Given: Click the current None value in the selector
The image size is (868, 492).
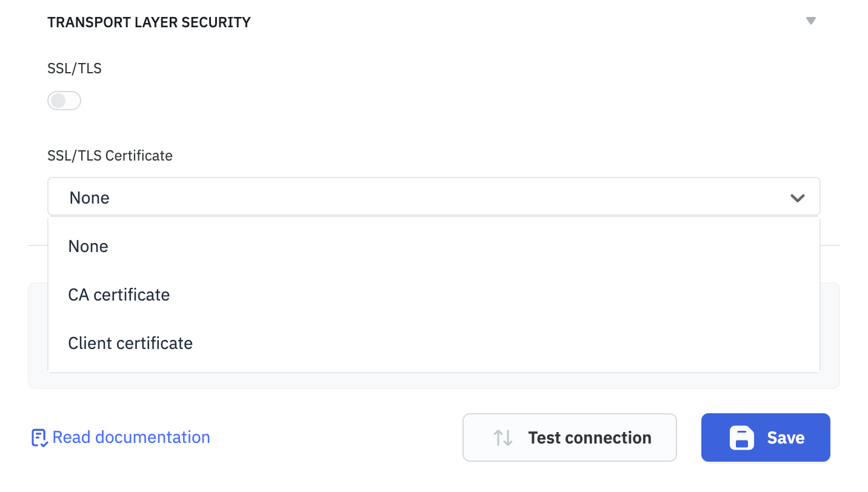Looking at the screenshot, I should [89, 197].
